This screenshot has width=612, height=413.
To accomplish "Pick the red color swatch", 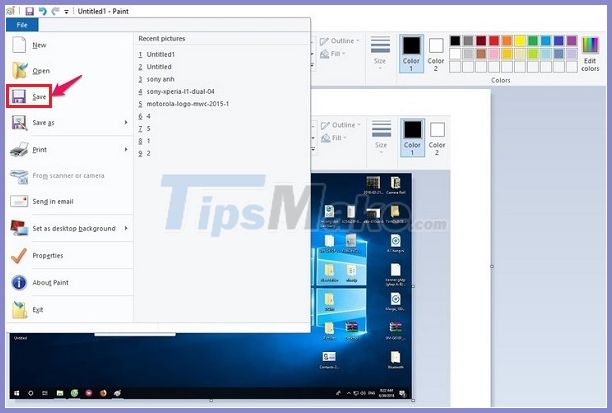I will [x=494, y=40].
